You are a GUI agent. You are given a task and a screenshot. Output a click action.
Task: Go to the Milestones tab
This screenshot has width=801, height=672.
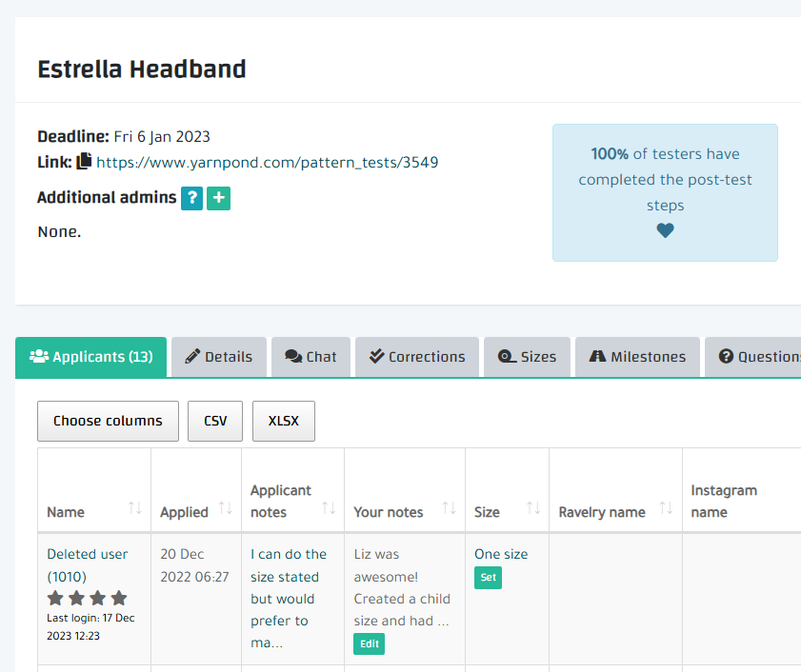pos(637,357)
